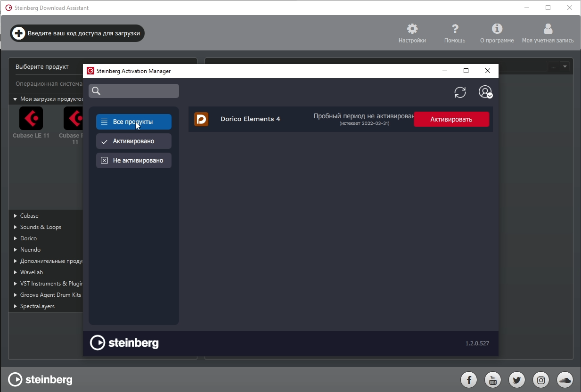Close the Steinberg Download Assistant window
Viewport: 581px width, 392px height.
pos(570,8)
